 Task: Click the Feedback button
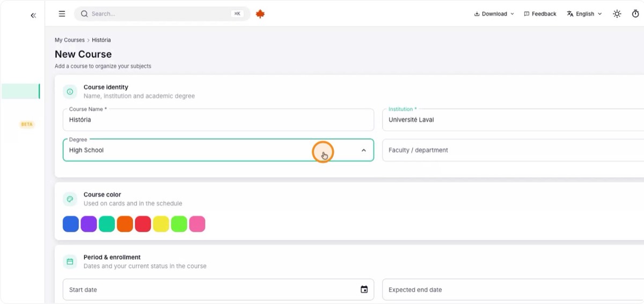[x=540, y=14]
